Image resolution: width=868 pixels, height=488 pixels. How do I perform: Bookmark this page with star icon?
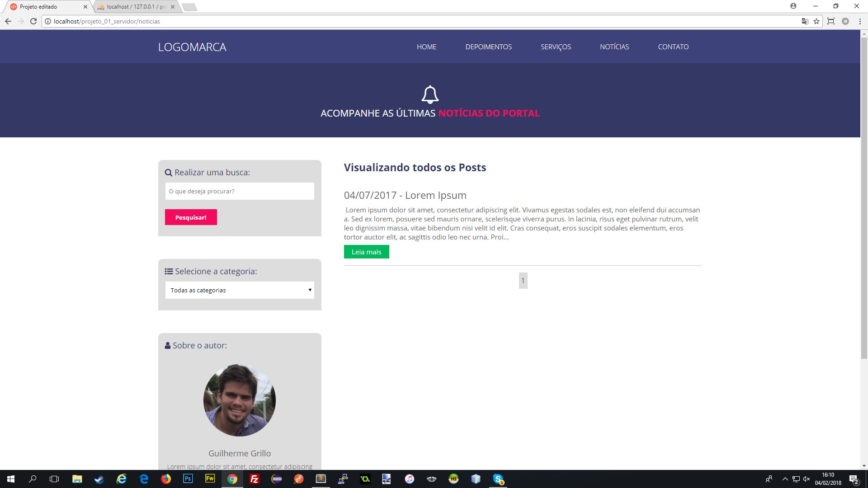(816, 21)
